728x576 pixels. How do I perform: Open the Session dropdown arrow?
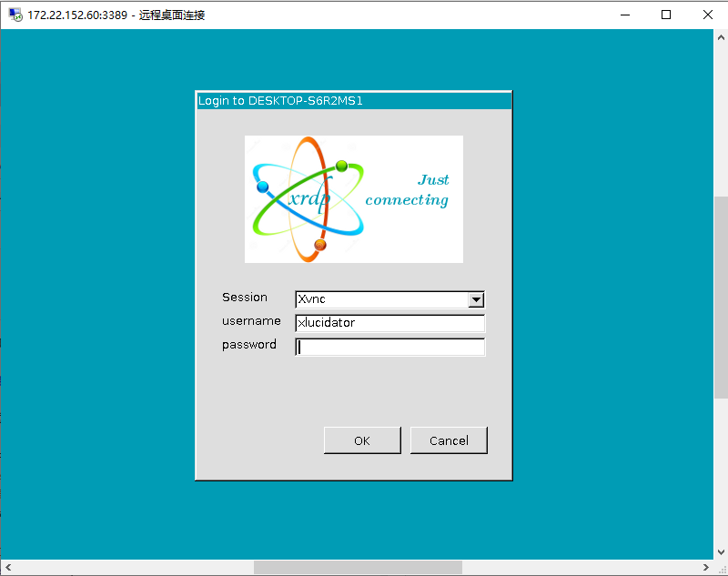click(476, 300)
